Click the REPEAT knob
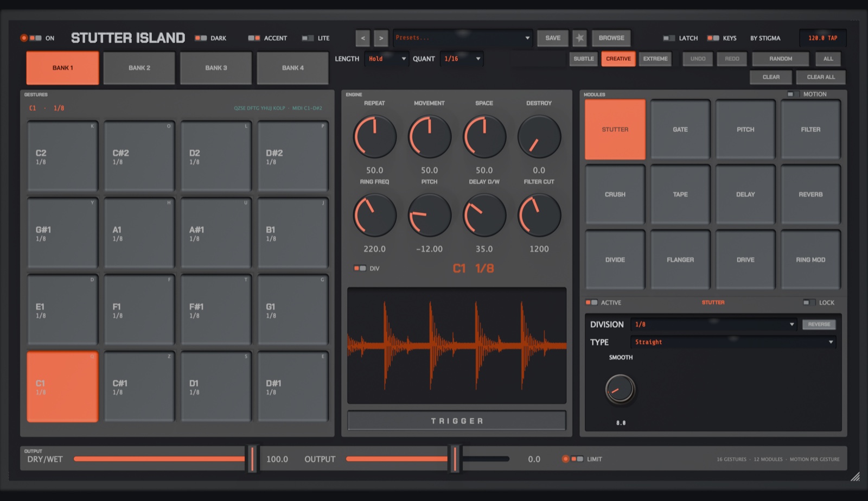Screen dimensions: 868x501 (374, 137)
